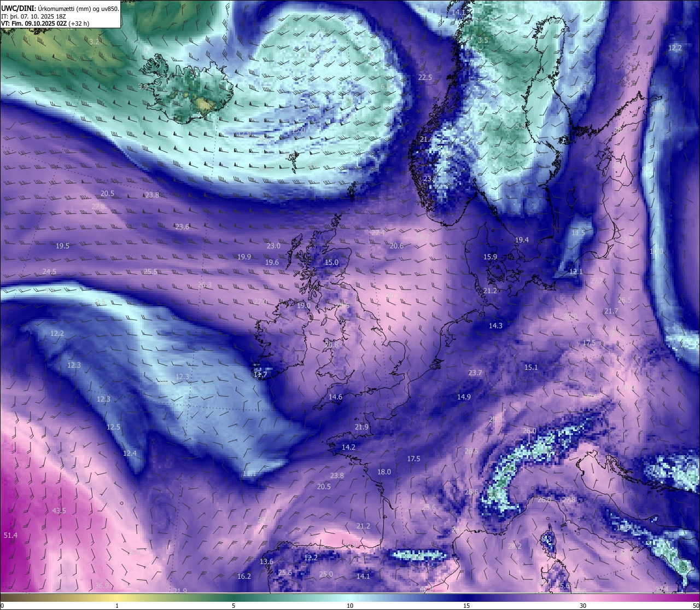The width and height of the screenshot is (700, 610).
Task: Click the VT Fim. 09.10.2025 02Z line
Action: (45, 24)
